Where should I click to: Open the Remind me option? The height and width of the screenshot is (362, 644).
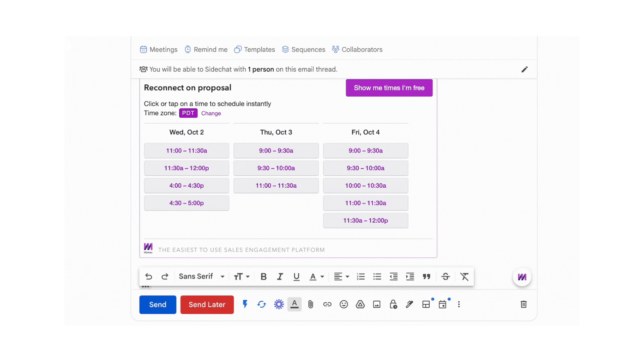tap(206, 50)
